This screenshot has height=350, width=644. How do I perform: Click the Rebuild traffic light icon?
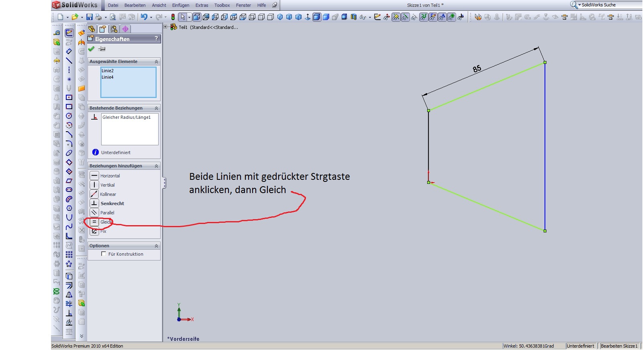(173, 17)
